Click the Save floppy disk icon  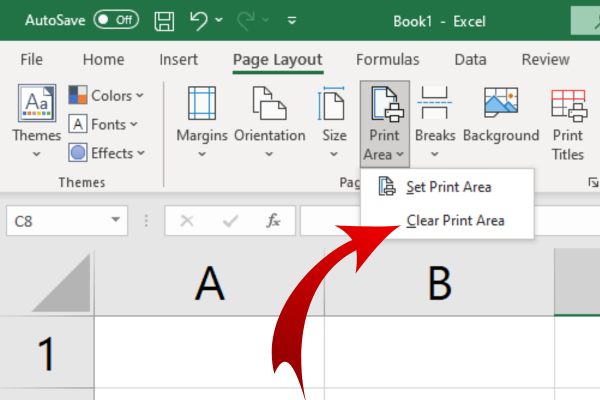[x=164, y=21]
